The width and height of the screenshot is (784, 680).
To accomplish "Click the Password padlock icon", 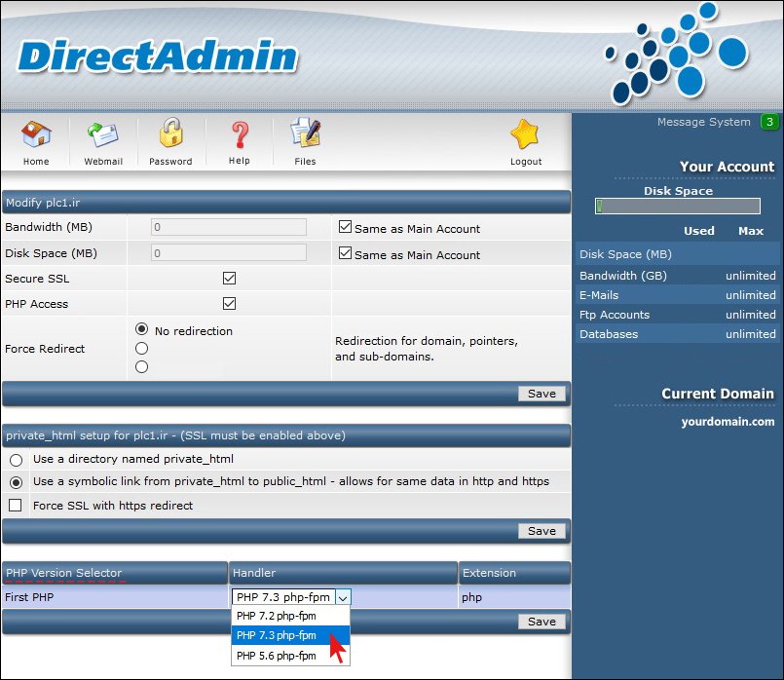I will [171, 132].
